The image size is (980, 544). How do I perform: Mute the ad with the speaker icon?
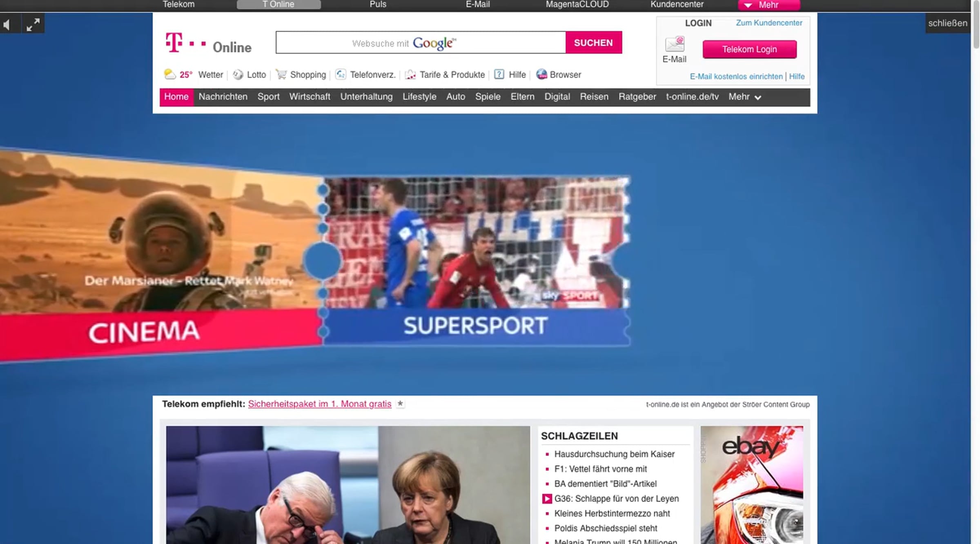(x=7, y=25)
